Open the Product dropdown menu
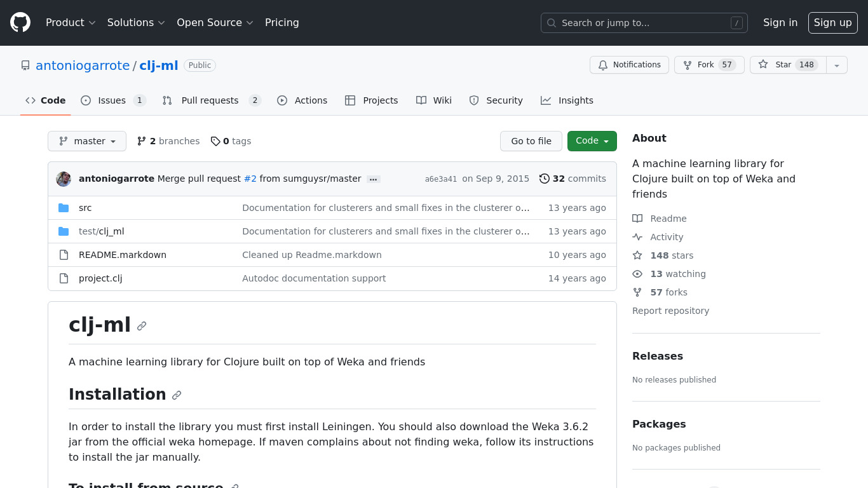The width and height of the screenshot is (868, 488). (x=71, y=22)
